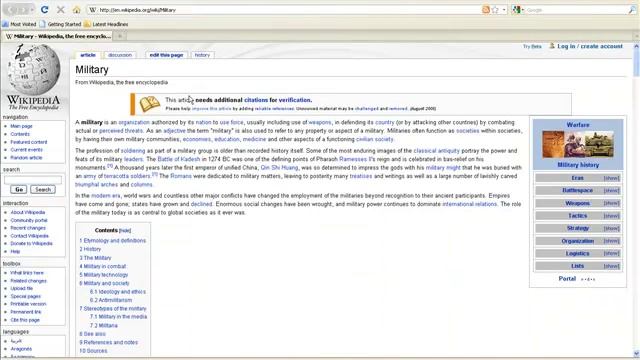Screen dimensions: 640x360
Task: Open Main page in navigation sidebar
Action: click(21, 126)
